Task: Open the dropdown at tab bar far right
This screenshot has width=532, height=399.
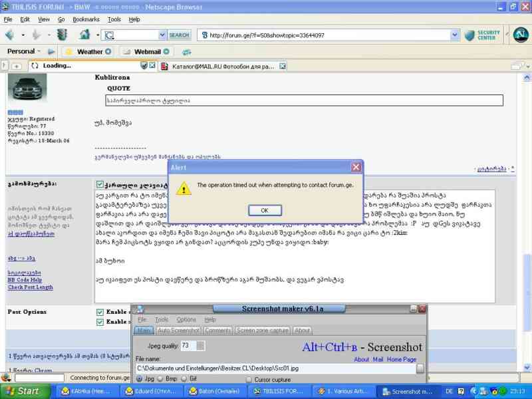Action: coord(527,66)
